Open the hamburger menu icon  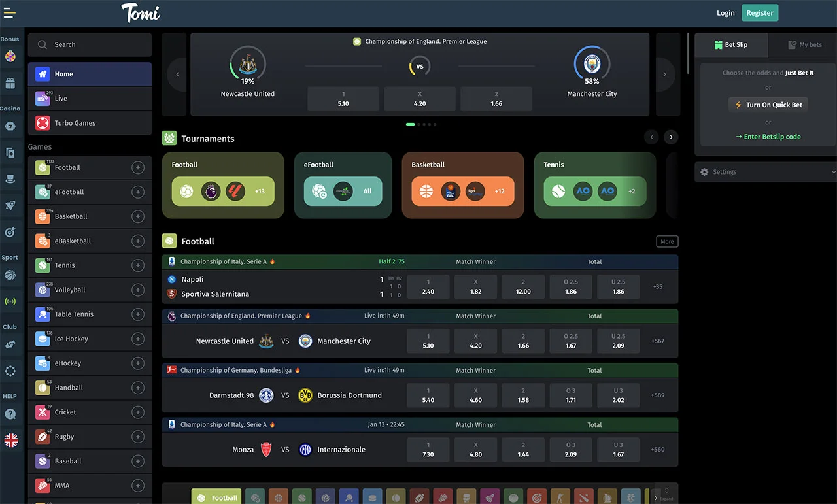coord(10,13)
